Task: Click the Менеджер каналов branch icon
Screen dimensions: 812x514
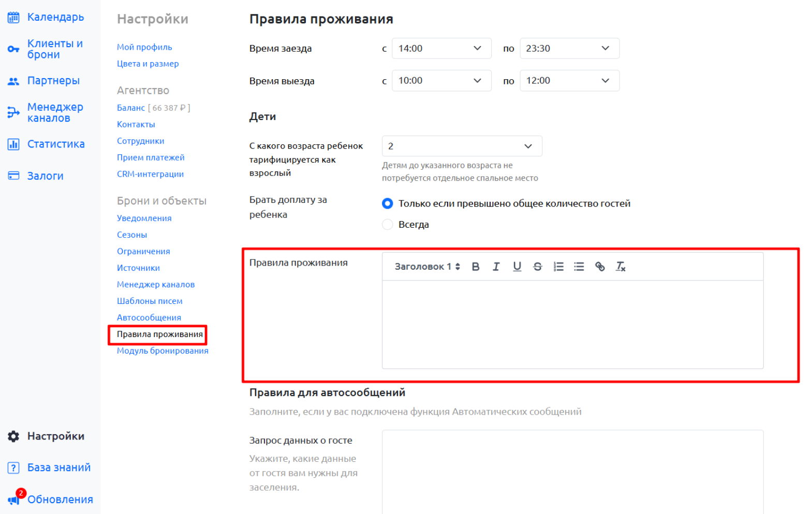Action: tap(13, 112)
